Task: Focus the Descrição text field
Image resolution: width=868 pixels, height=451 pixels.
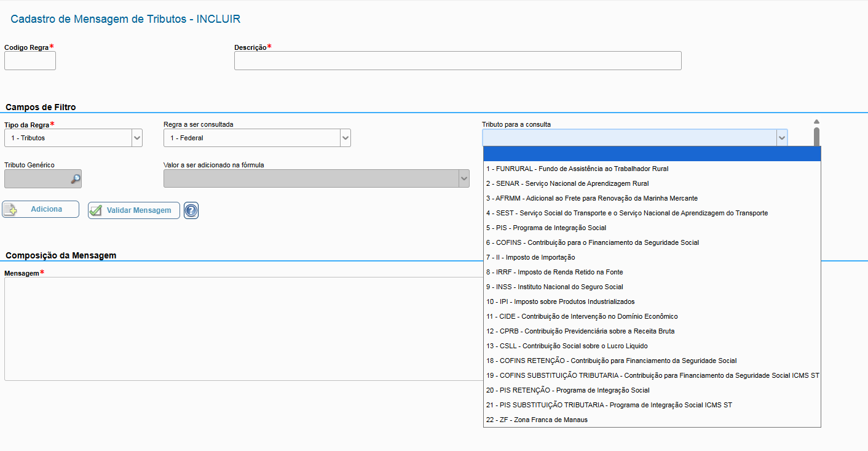Action: pyautogui.click(x=457, y=61)
